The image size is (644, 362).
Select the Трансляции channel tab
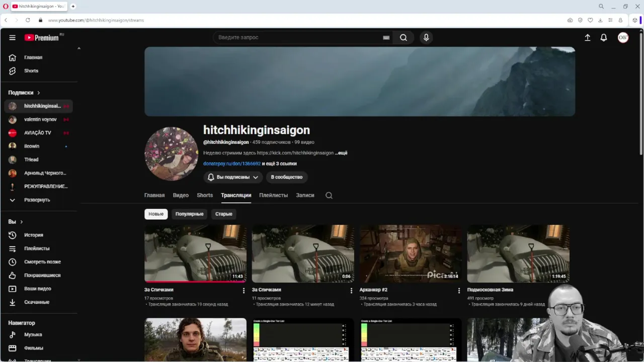click(236, 195)
